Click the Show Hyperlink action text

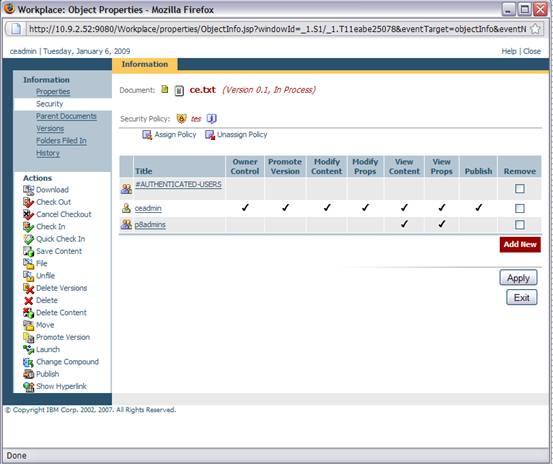[61, 387]
